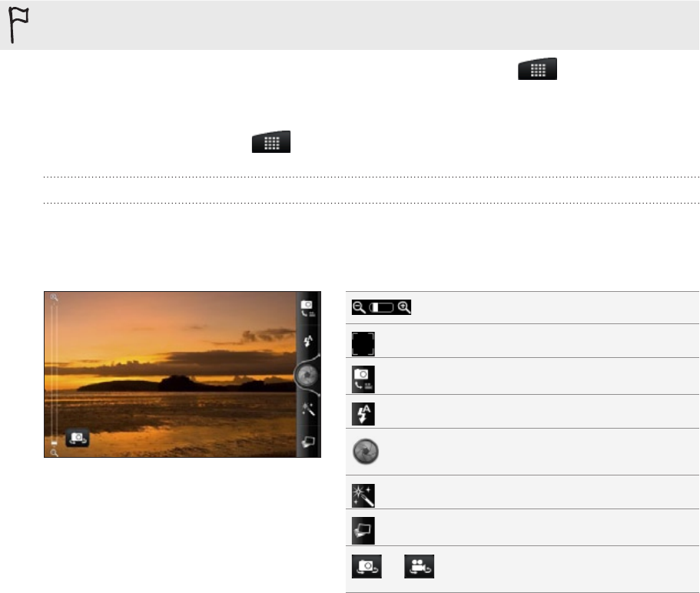Click the round shutter icon in the legend table

366,452
